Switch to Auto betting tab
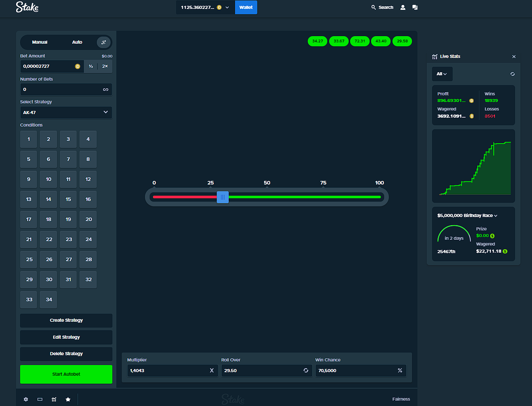Viewport: 532px width, 406px height. coord(77,42)
